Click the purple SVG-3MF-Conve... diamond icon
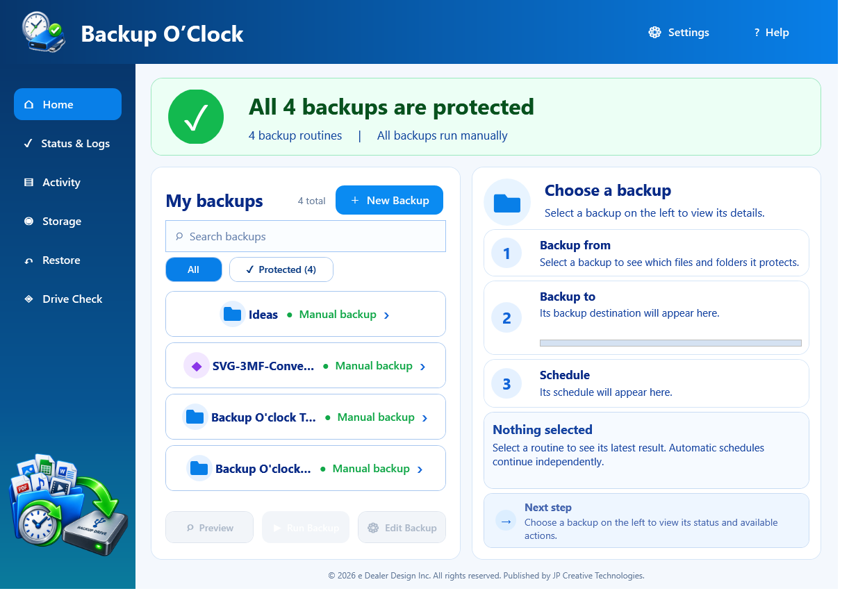 (x=197, y=366)
